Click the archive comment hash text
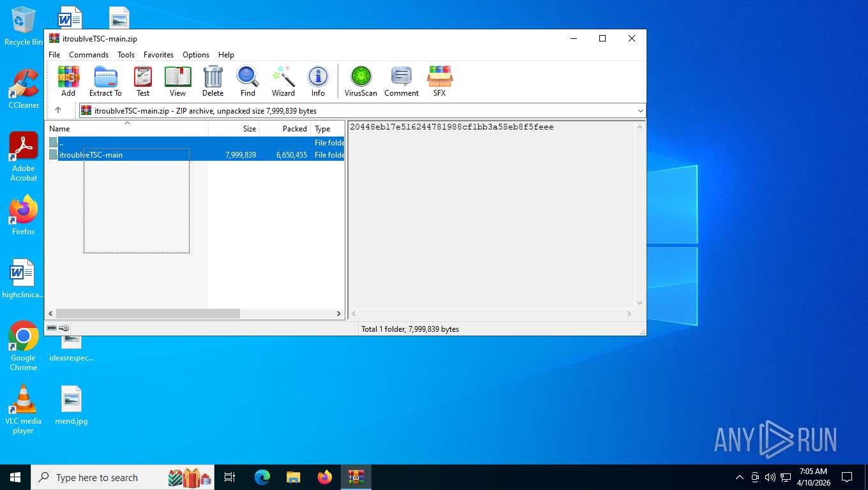 pos(452,127)
